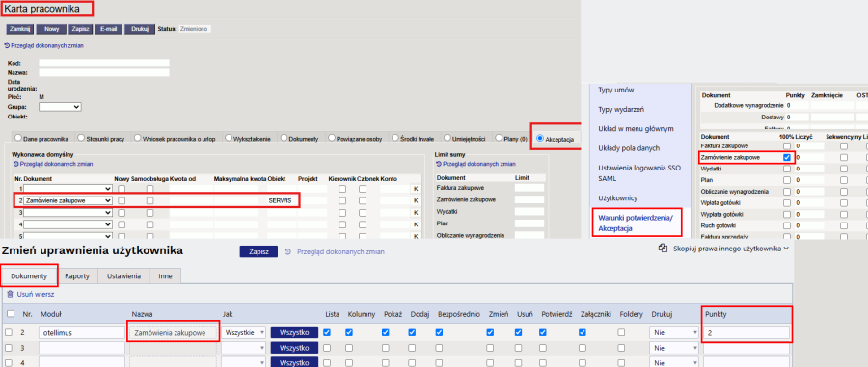Click the E-mail button
The width and height of the screenshot is (868, 367).
(x=109, y=29)
